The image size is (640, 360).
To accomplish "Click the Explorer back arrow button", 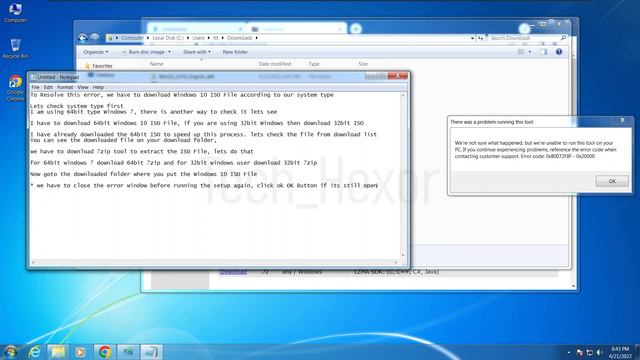I will pos(82,38).
